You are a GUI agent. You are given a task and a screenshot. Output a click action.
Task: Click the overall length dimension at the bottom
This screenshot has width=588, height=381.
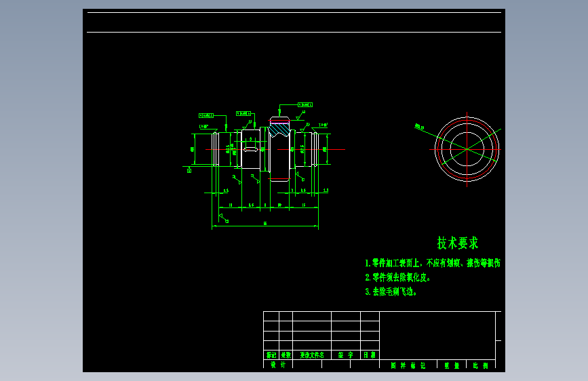click(265, 224)
